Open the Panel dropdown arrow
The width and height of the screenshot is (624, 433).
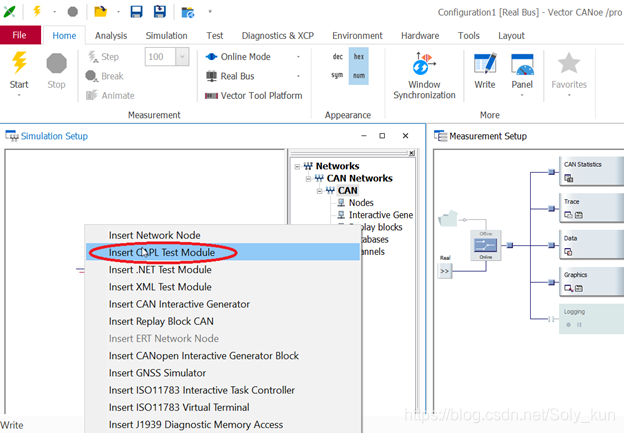click(x=522, y=95)
